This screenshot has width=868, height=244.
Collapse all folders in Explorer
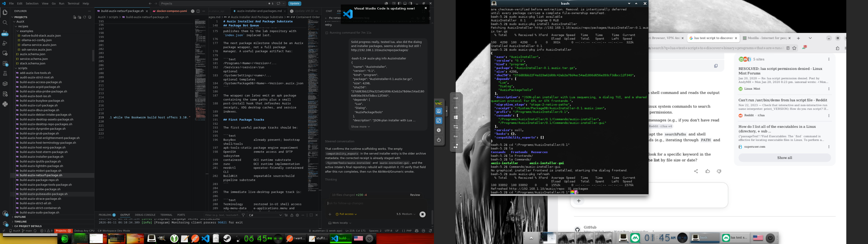tap(90, 17)
